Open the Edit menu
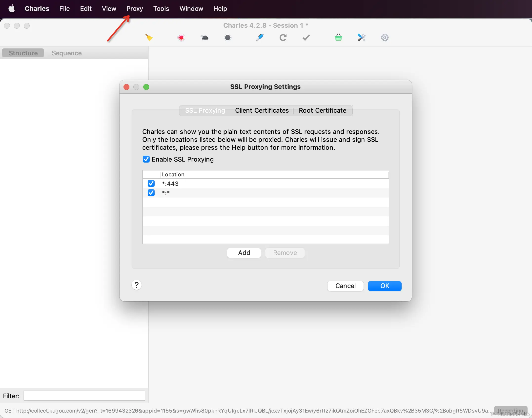The width and height of the screenshot is (532, 418). point(86,9)
